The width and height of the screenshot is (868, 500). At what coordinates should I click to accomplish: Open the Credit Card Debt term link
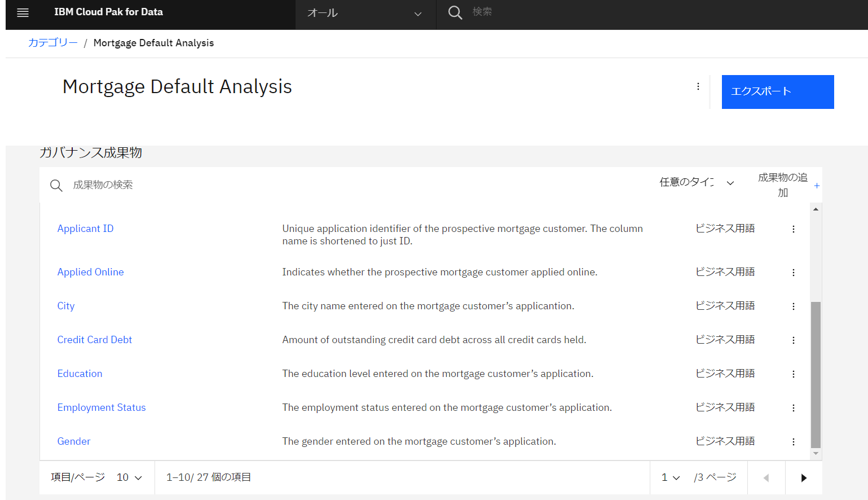pos(94,340)
